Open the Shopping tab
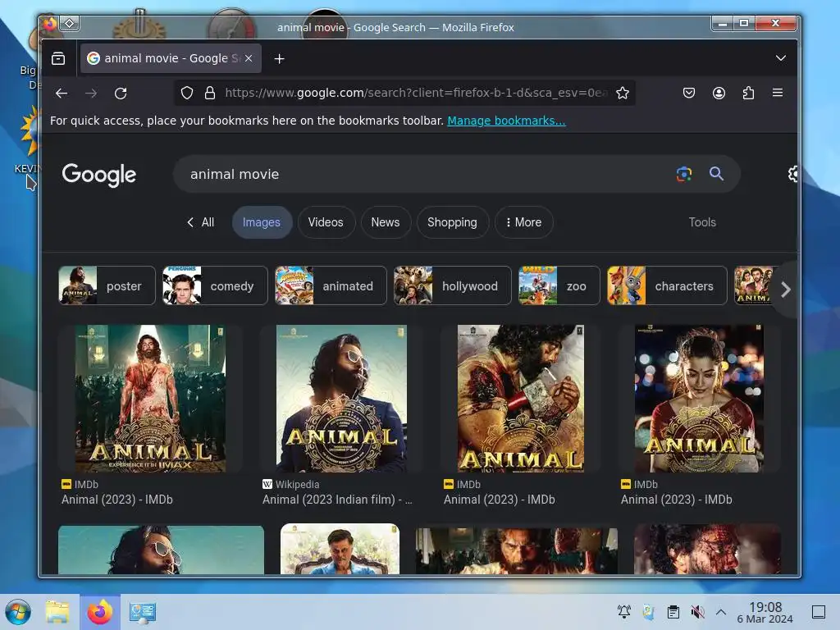 tap(452, 222)
